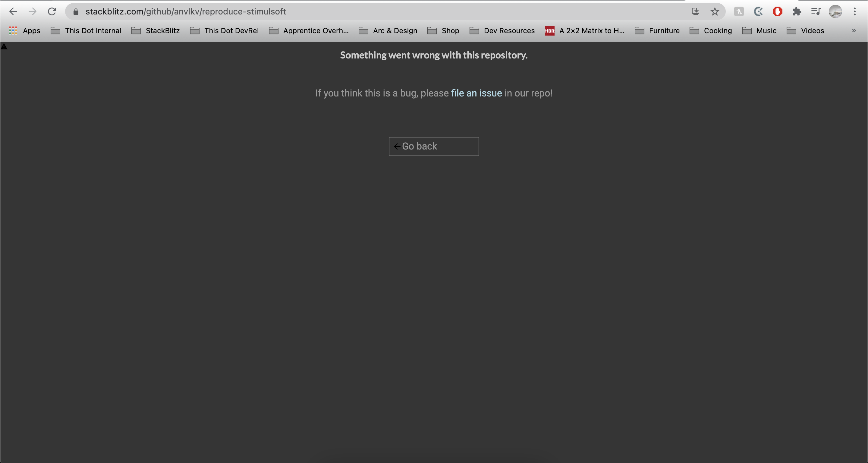Click the padlock icon in the address bar

(x=76, y=11)
